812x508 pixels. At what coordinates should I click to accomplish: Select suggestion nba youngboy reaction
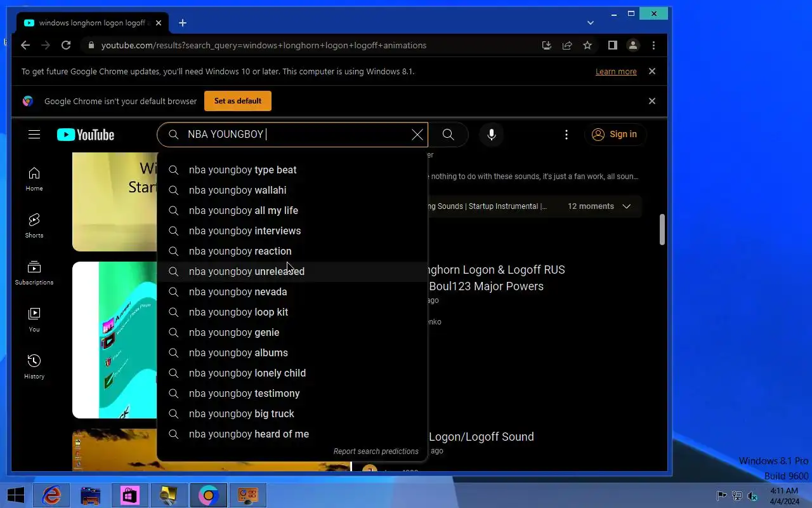[x=292, y=251]
